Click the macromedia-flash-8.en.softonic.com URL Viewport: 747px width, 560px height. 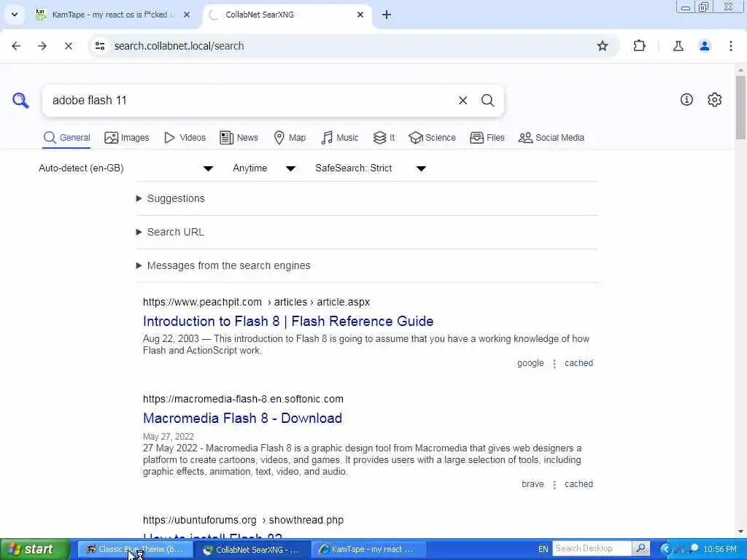(x=243, y=399)
